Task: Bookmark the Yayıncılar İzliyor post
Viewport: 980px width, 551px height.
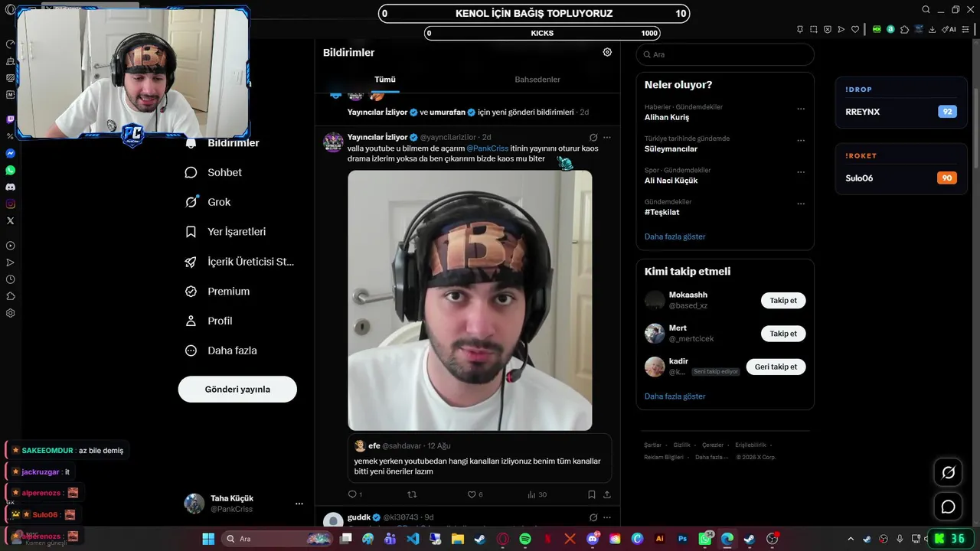Action: (x=592, y=494)
